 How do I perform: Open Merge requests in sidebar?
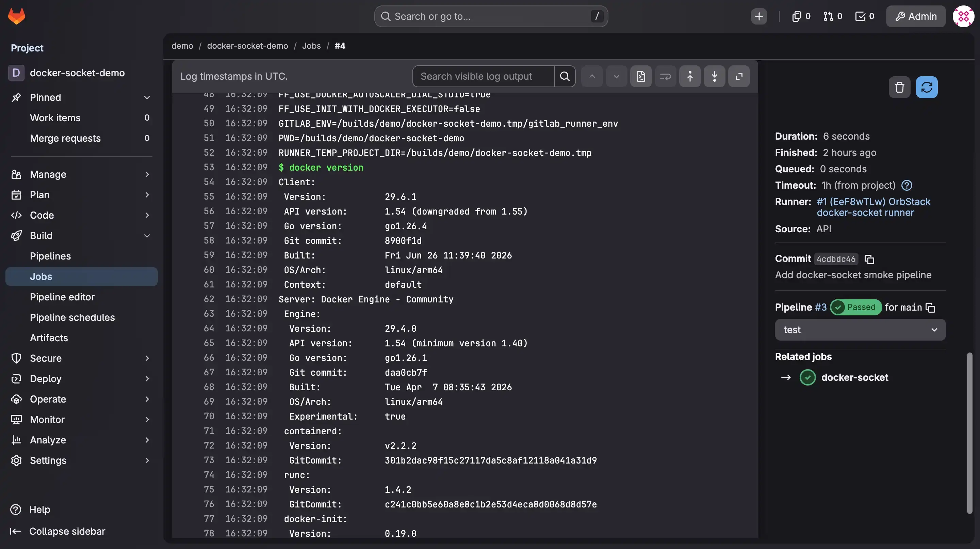tap(81, 138)
